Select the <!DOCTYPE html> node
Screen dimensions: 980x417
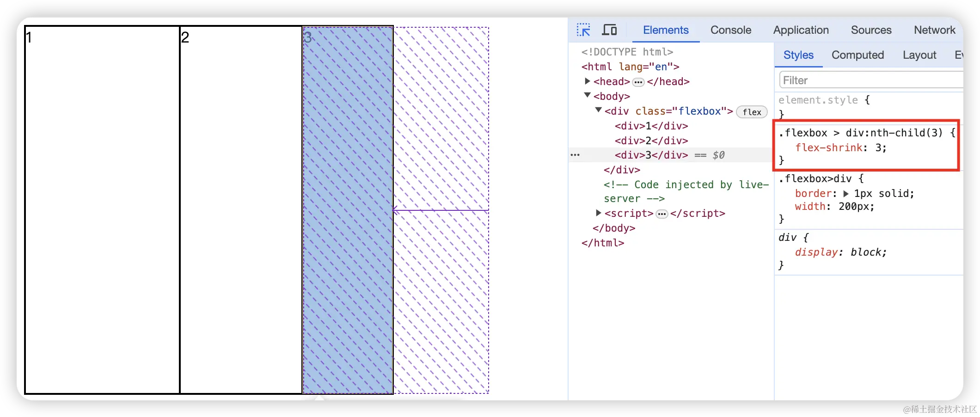coord(627,52)
